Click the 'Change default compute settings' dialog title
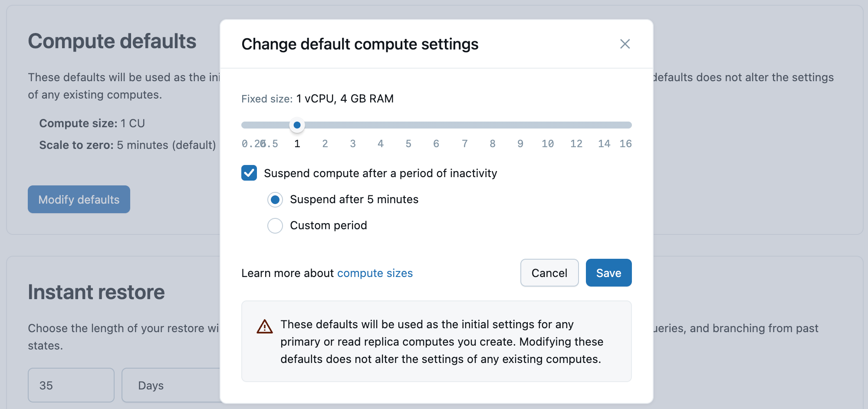Viewport: 868px width, 409px height. click(x=359, y=44)
